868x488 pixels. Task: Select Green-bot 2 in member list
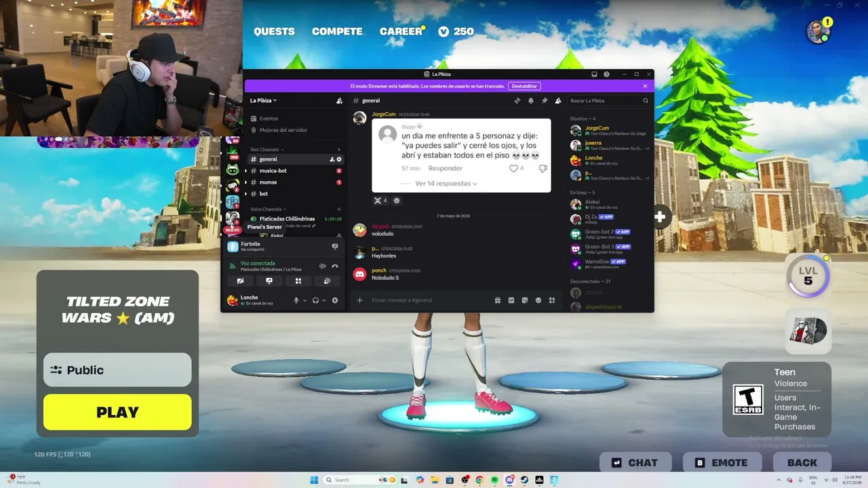[x=609, y=234]
